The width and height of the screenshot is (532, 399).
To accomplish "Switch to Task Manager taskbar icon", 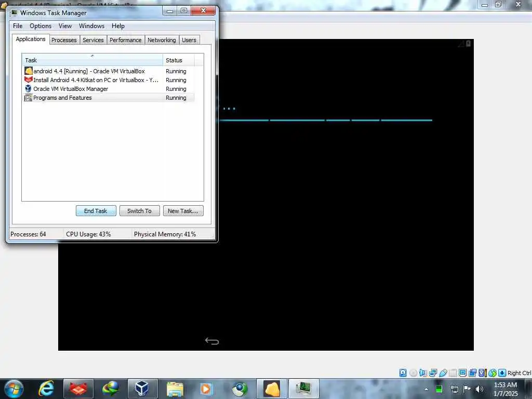I will coord(303,389).
